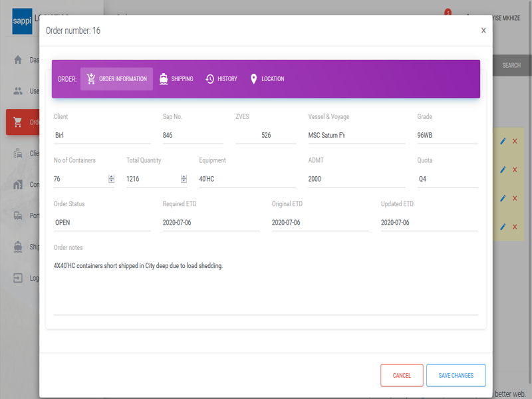532x399 pixels.
Task: Adjust the No of Containers spinner arrows
Action: point(111,179)
